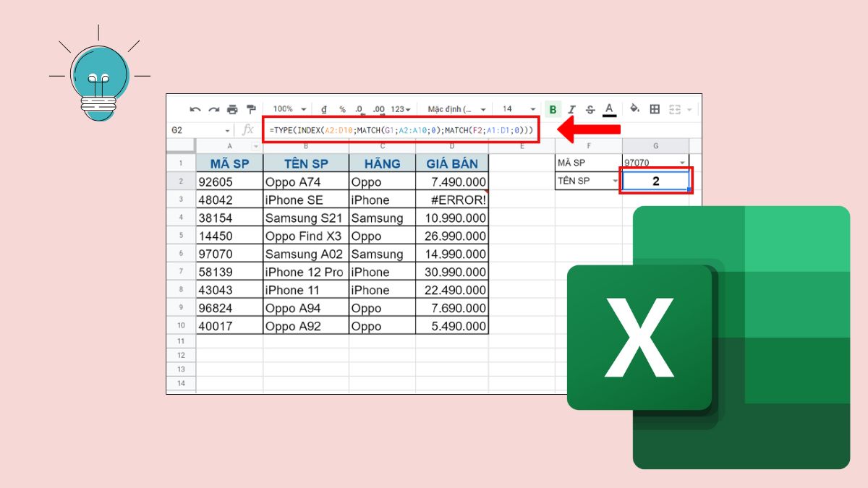The width and height of the screenshot is (868, 488).
Task: Select the GIÁ BÁN header cell
Action: pos(452,163)
